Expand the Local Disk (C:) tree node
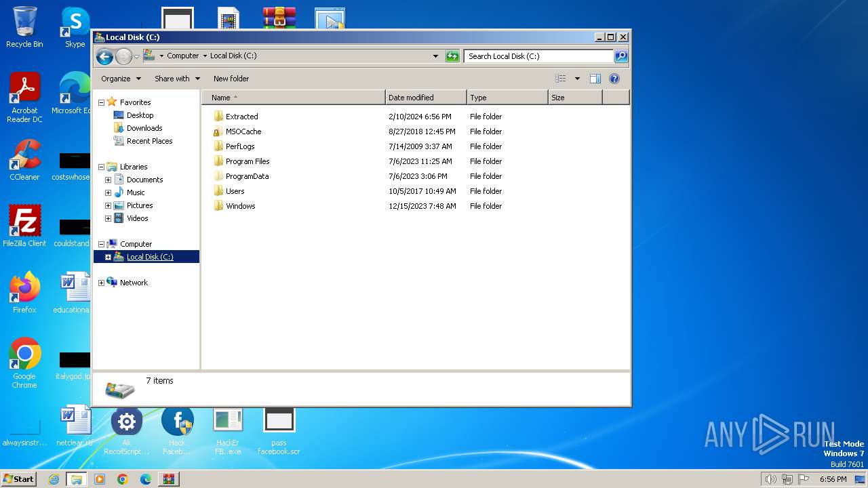Image resolution: width=868 pixels, height=488 pixels. (x=108, y=257)
